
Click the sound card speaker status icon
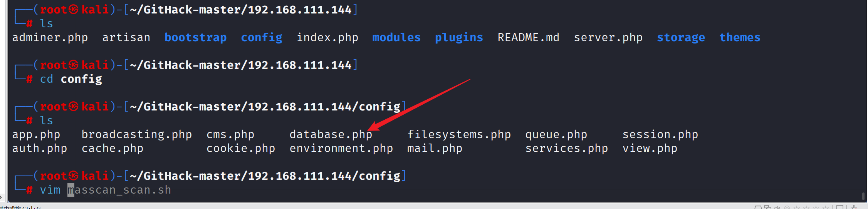(x=777, y=207)
